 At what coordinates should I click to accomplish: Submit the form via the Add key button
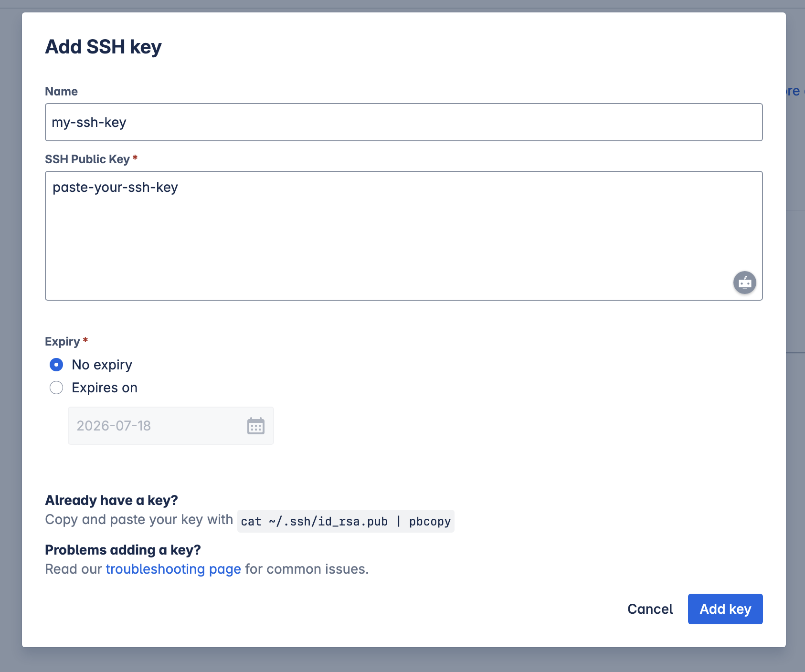pos(725,609)
